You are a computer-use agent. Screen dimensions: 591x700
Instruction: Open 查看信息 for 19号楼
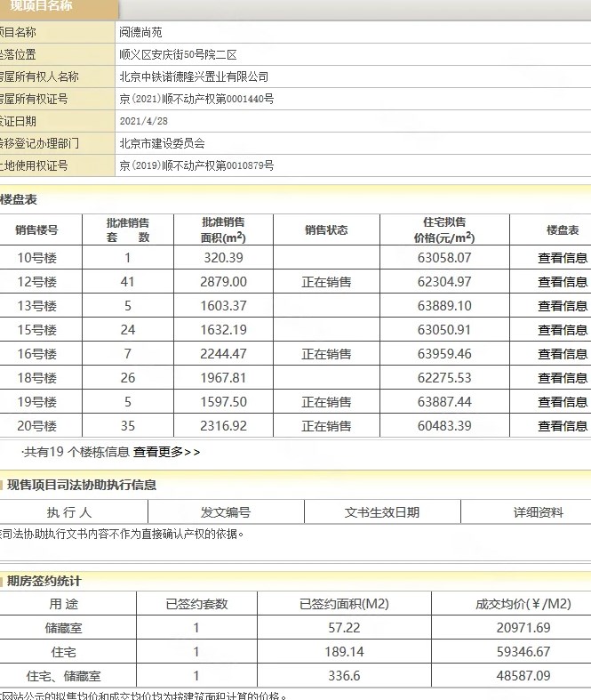point(562,402)
